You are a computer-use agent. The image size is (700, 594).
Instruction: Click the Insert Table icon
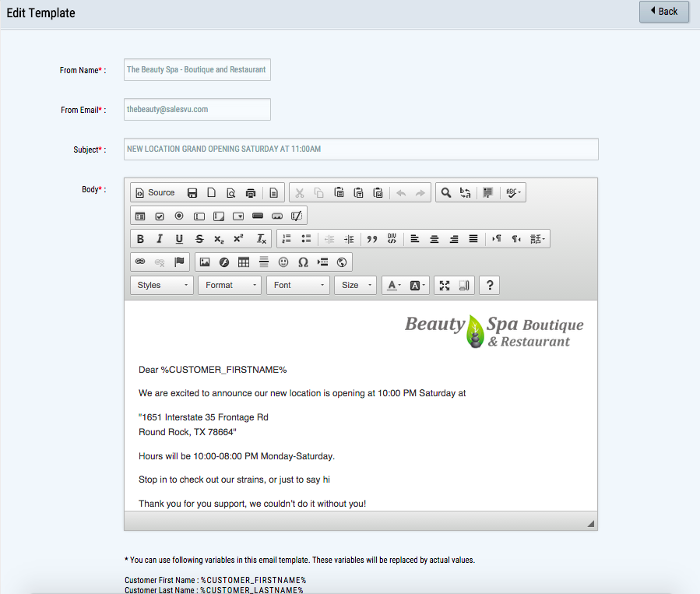pos(244,262)
